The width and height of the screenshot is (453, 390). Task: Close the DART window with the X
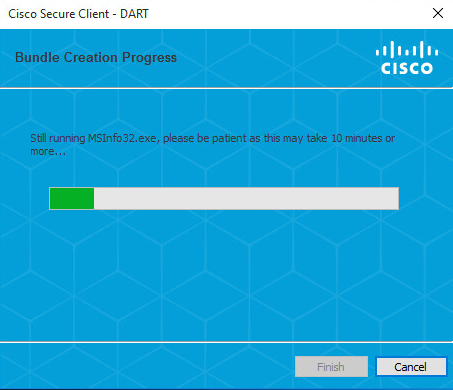pos(438,13)
